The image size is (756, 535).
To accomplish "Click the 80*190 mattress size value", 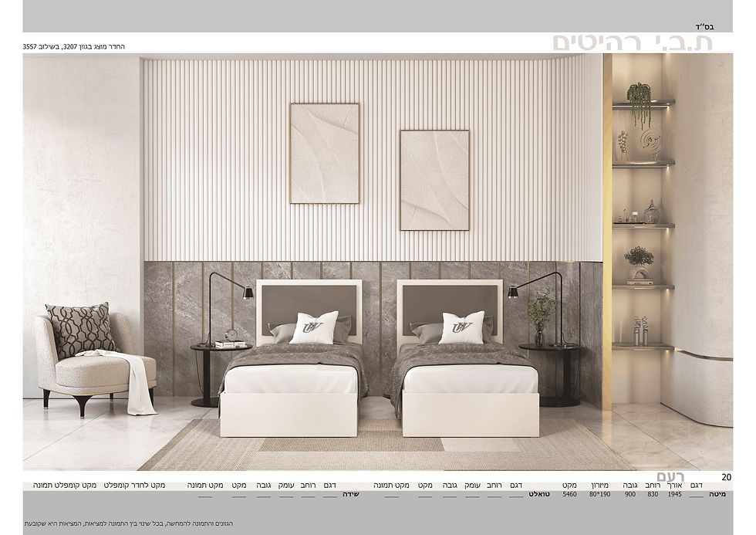I will coord(599,495).
